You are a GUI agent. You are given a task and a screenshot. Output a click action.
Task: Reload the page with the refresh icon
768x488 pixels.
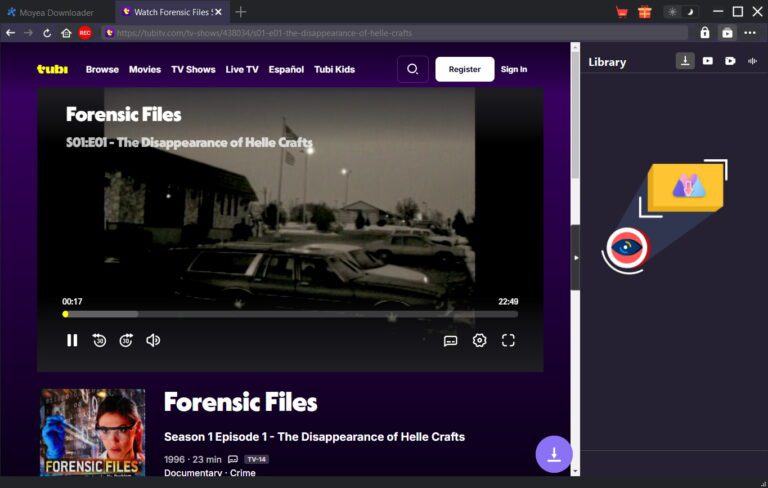[47, 33]
